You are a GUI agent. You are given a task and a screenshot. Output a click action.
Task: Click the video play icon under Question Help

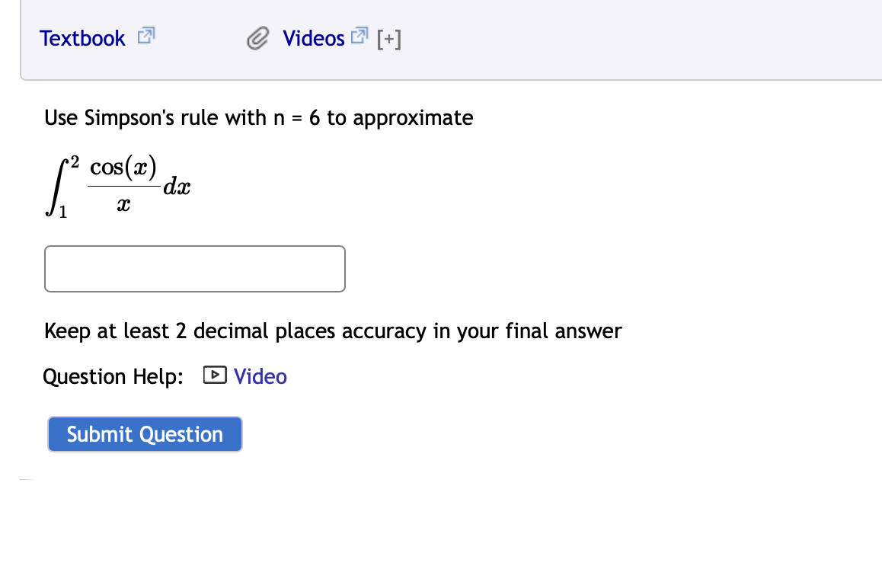point(216,375)
